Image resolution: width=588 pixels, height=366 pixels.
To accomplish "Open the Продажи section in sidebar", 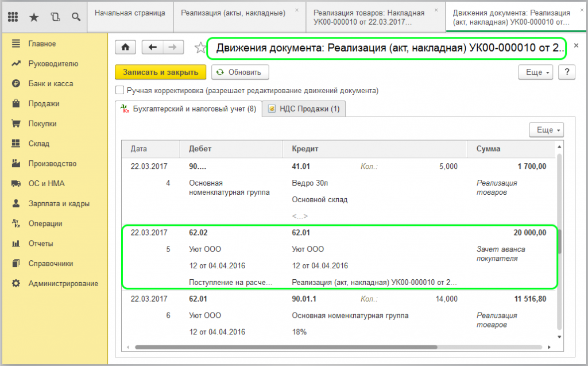I will tap(44, 103).
